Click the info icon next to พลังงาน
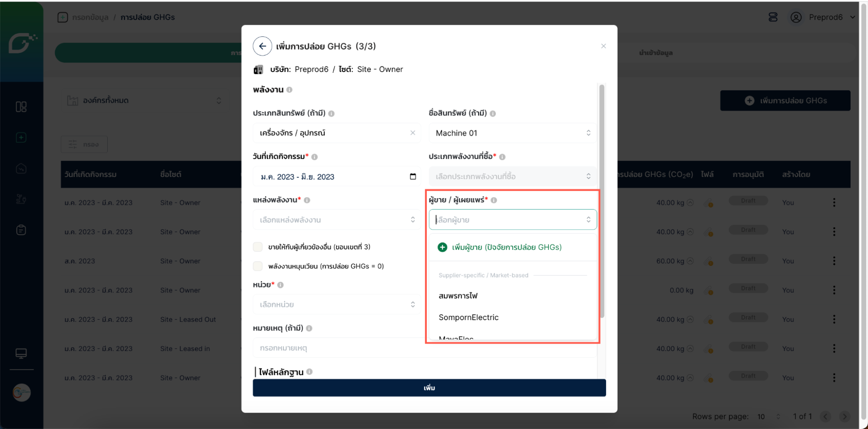Viewport: 868px width, 429px height. 290,90
